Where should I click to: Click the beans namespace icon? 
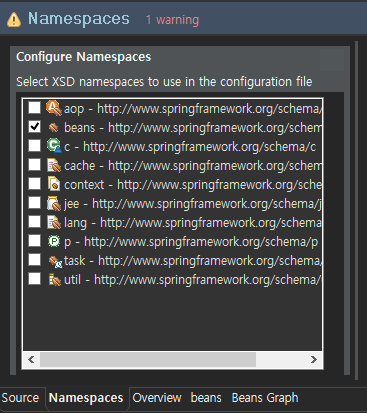click(53, 127)
